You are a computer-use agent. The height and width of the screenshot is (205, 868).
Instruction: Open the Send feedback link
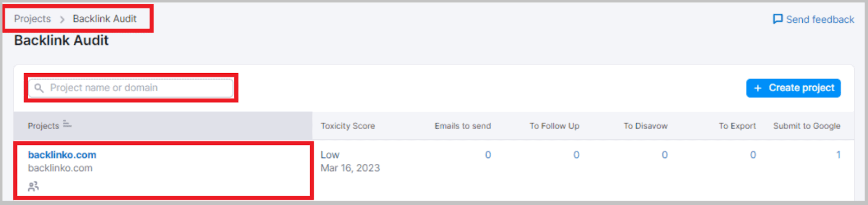pyautogui.click(x=814, y=19)
